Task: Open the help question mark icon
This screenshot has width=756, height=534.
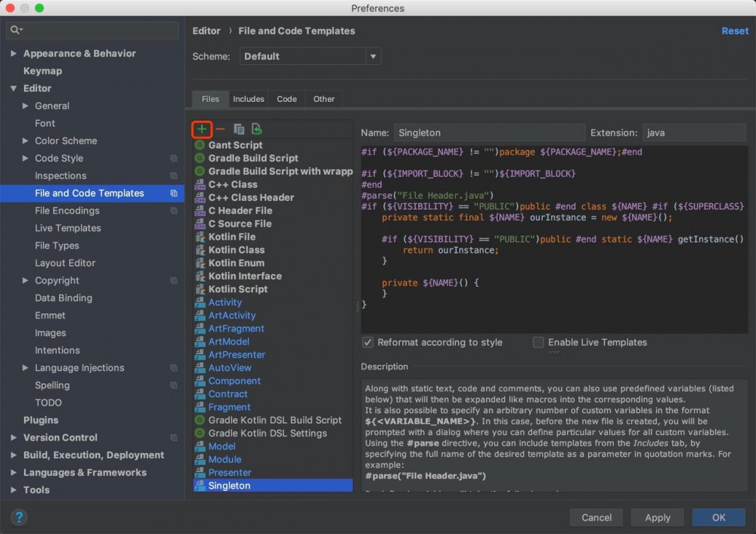Action: click(20, 517)
